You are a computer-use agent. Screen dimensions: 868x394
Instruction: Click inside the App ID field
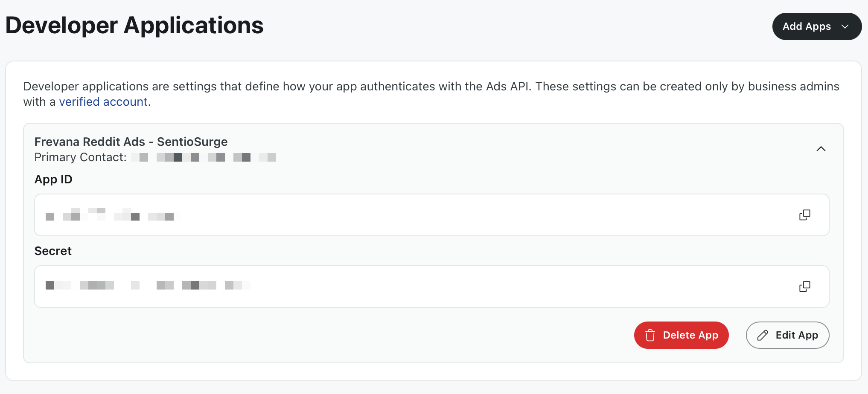[432, 215]
